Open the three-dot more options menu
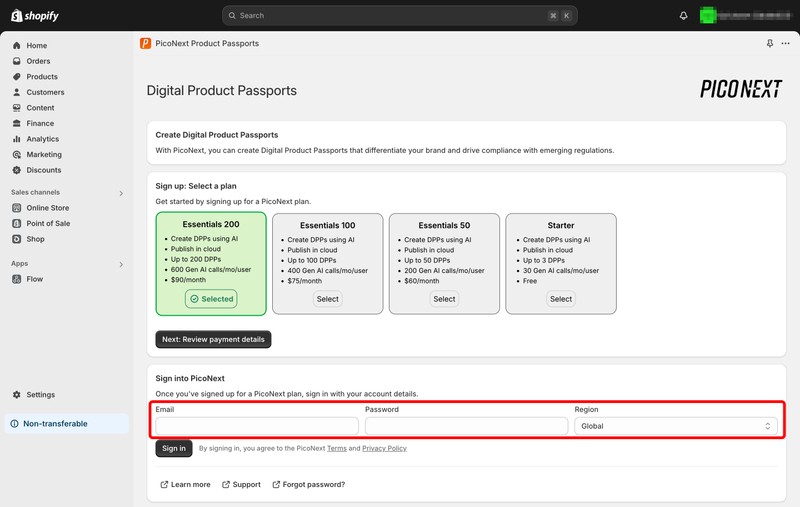Image resolution: width=800 pixels, height=507 pixels. click(x=785, y=44)
